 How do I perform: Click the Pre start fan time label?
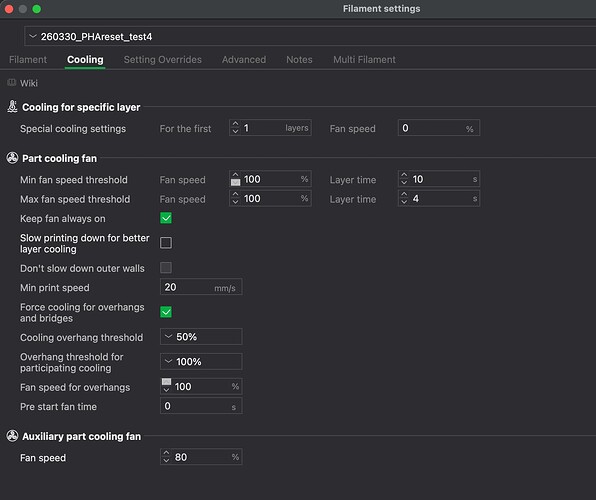tap(59, 406)
